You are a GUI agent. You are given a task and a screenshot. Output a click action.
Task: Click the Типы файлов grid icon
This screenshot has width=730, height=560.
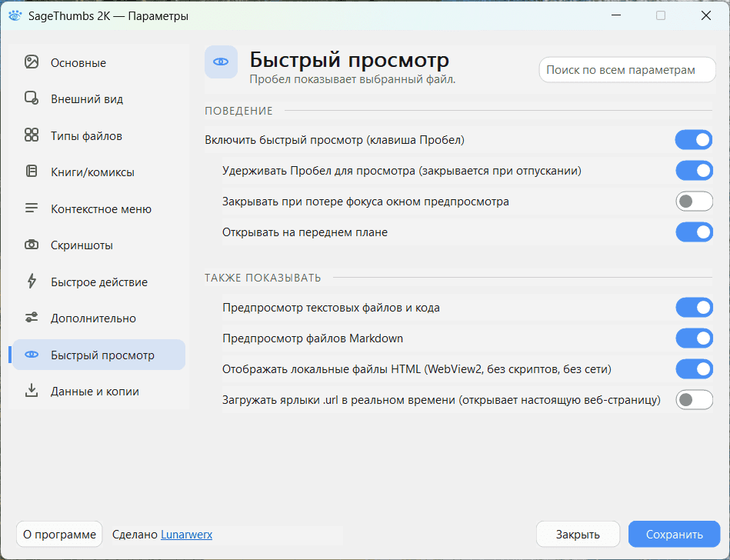click(x=32, y=135)
